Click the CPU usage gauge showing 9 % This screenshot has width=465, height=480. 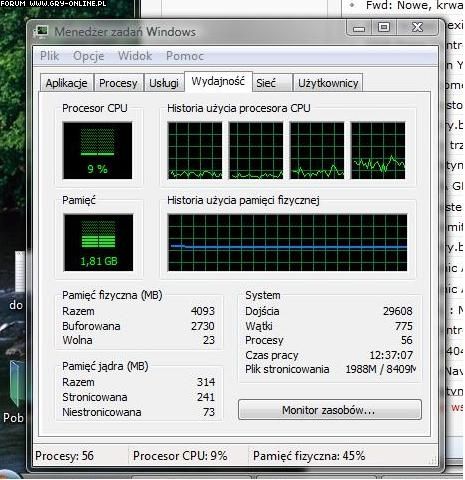pyautogui.click(x=98, y=151)
